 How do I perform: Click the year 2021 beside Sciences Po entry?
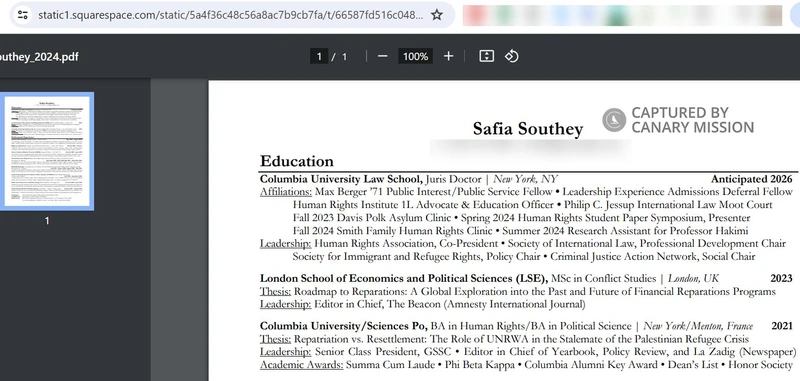pos(782,326)
